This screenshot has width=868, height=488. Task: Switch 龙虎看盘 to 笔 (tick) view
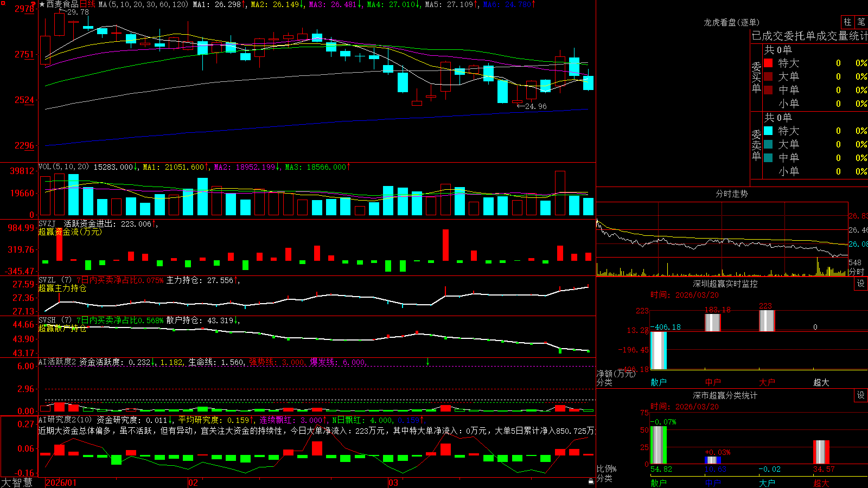[x=861, y=22]
